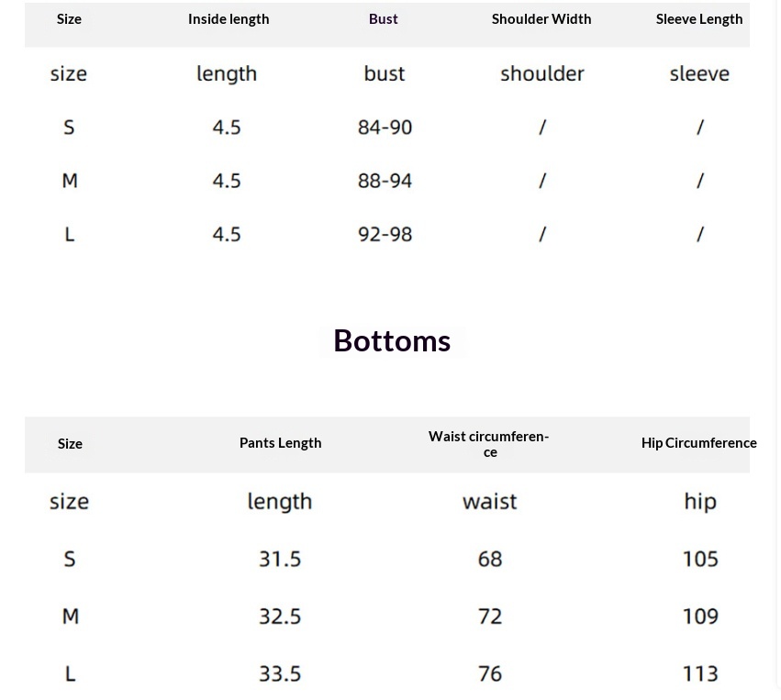Click the 32.5 pants length value
781x700 pixels.
click(280, 617)
